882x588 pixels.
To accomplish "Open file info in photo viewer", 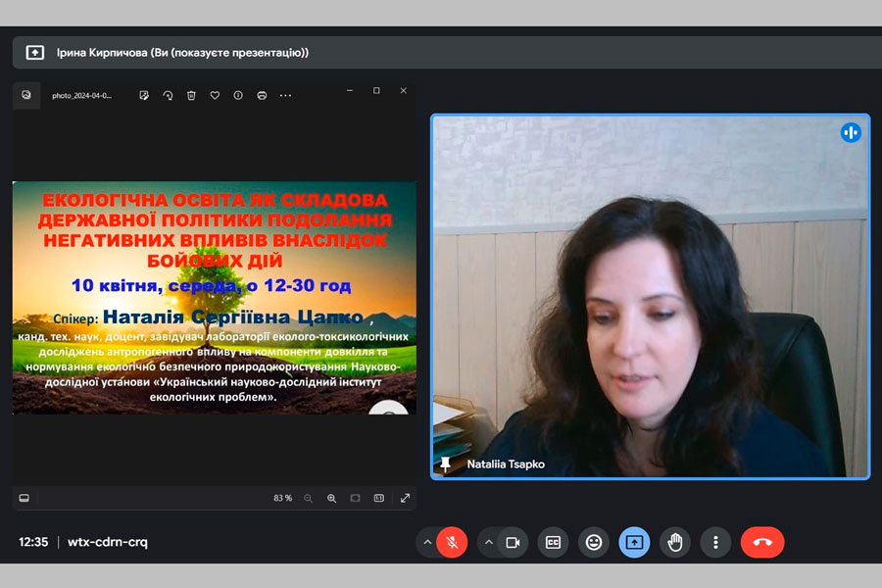I will [238, 95].
